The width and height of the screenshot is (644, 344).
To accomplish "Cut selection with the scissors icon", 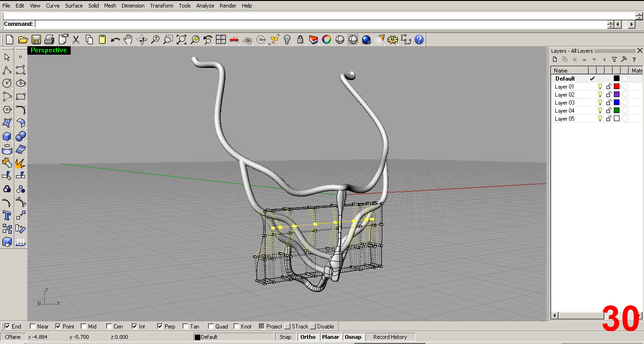I will pos(76,40).
